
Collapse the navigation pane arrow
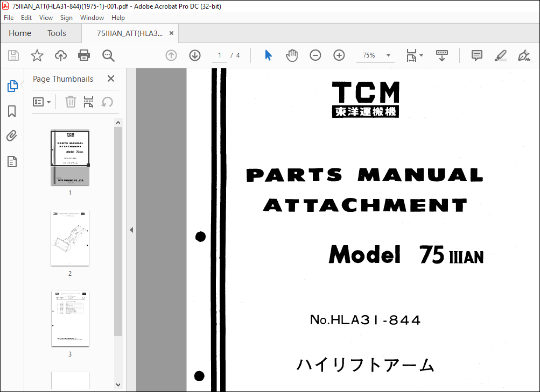tap(131, 230)
